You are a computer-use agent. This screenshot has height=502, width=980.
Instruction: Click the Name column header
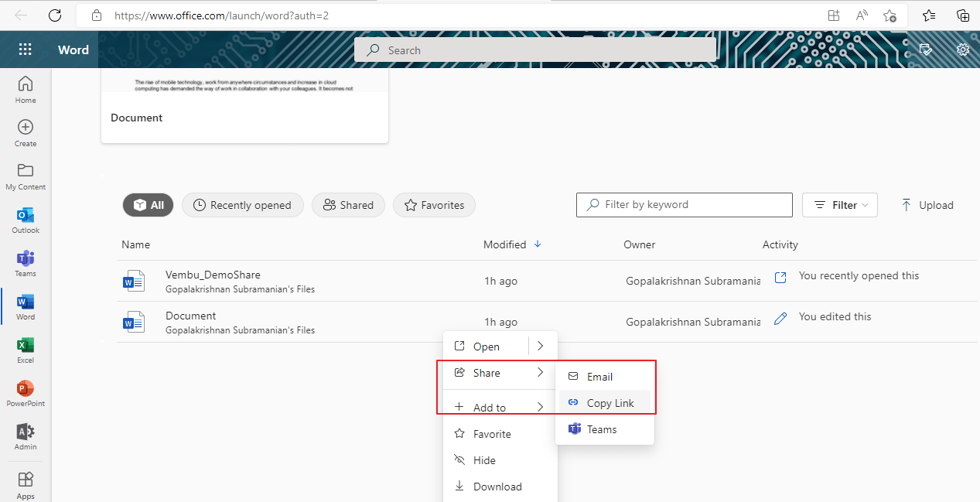[135, 244]
